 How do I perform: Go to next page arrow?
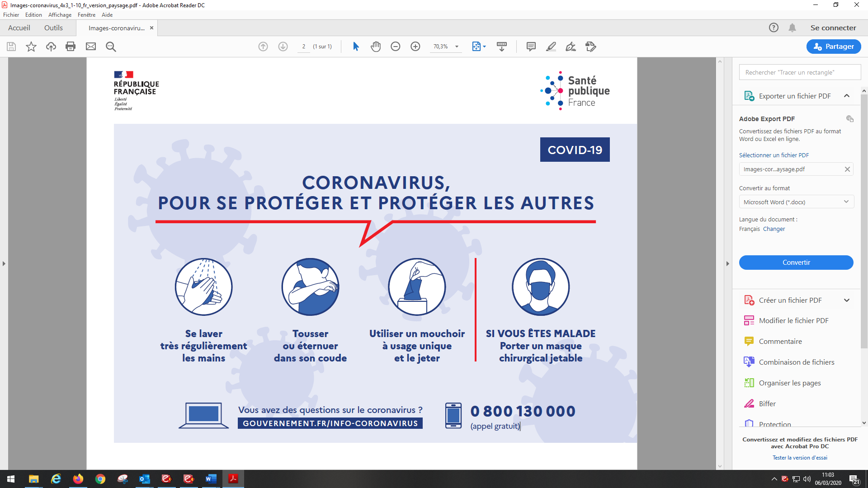pyautogui.click(x=283, y=47)
